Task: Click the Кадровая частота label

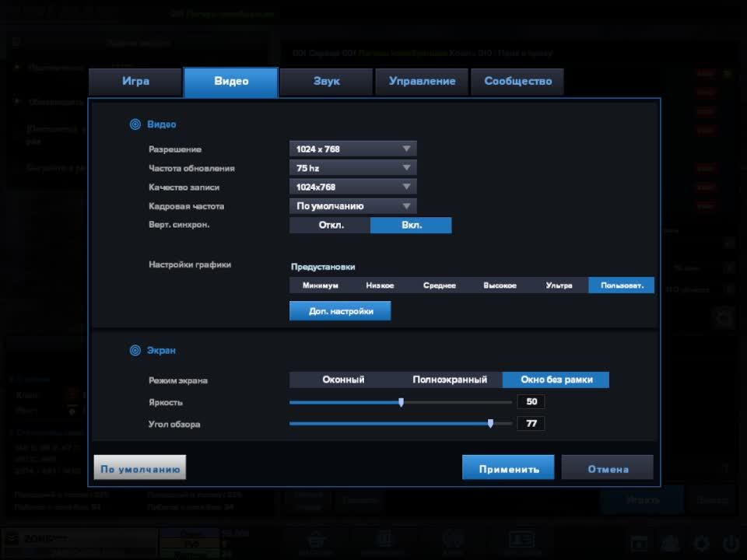Action: point(186,207)
